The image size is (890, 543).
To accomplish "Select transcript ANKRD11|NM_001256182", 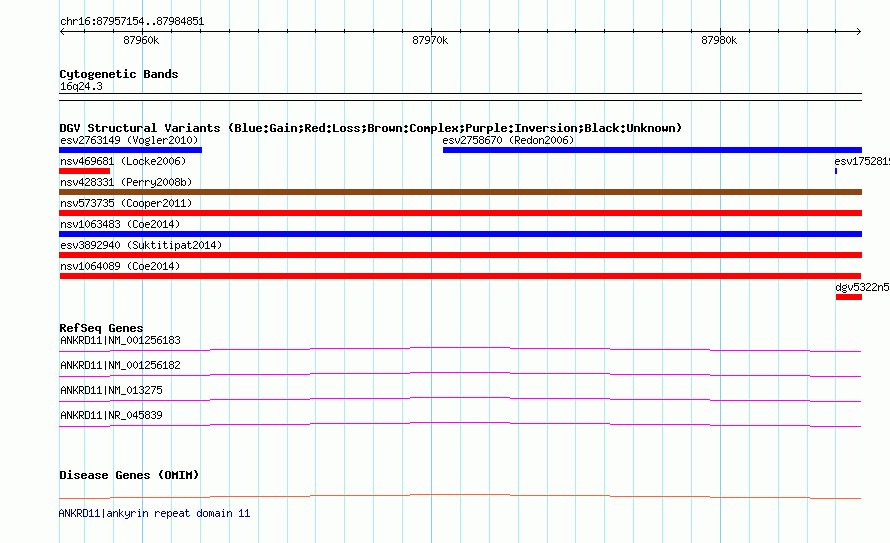I will [x=120, y=365].
